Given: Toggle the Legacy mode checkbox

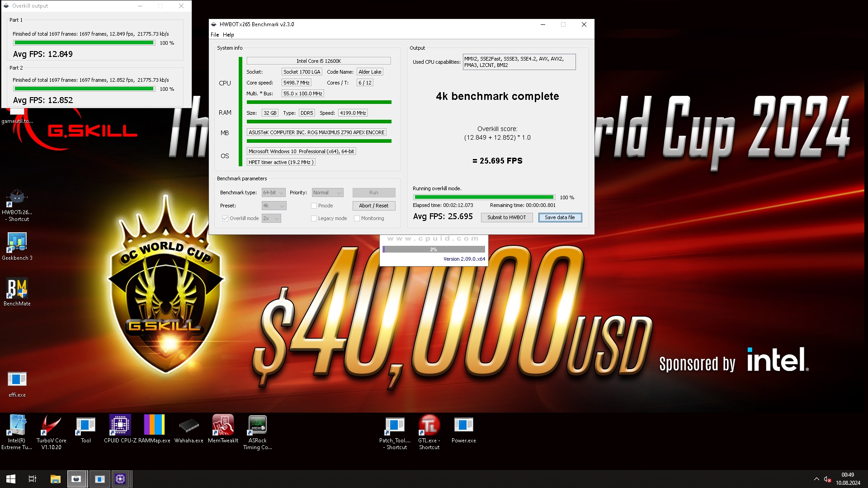Looking at the screenshot, I should coord(314,218).
